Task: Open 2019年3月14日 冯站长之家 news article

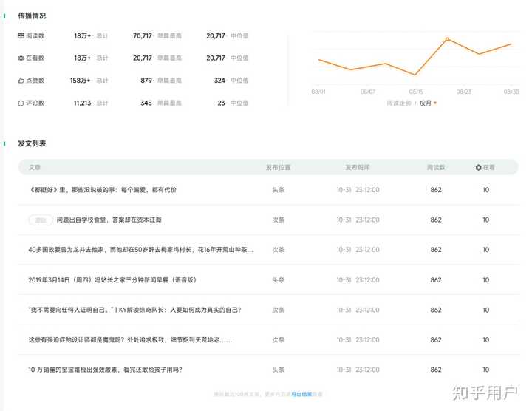Action: (x=112, y=280)
